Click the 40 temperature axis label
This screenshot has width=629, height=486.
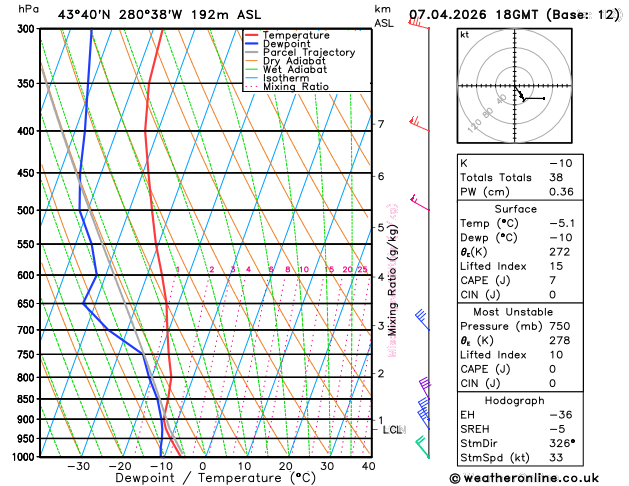coord(368,466)
